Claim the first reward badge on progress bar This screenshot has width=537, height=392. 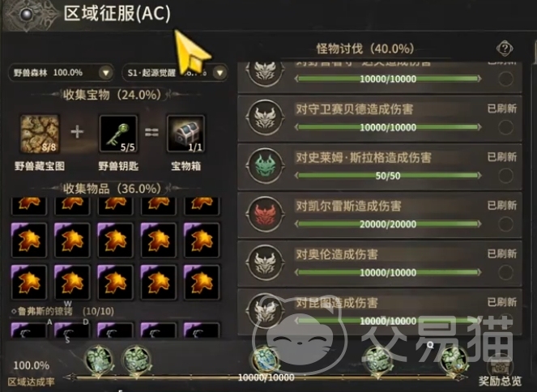click(99, 360)
